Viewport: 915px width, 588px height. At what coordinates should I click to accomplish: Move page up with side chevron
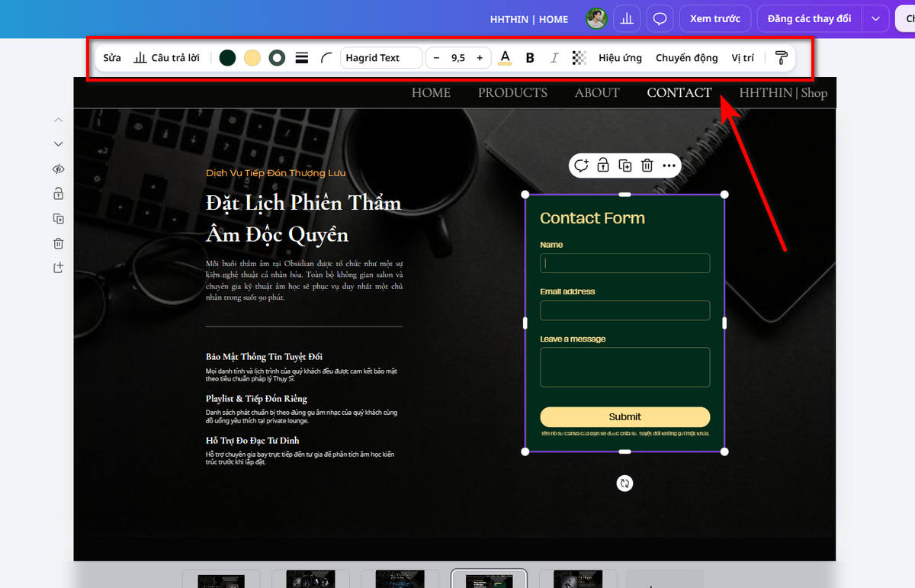(59, 120)
